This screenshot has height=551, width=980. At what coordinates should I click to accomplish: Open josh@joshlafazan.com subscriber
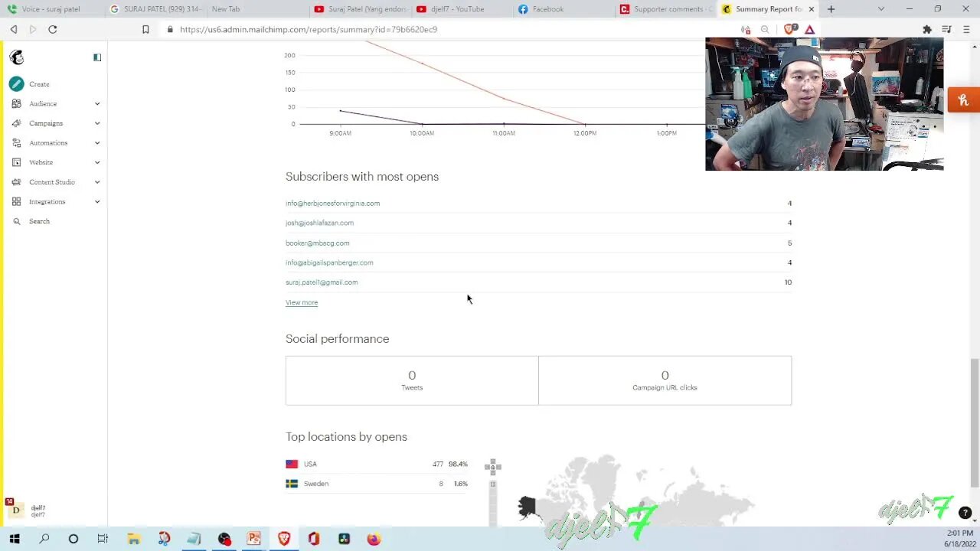(319, 223)
